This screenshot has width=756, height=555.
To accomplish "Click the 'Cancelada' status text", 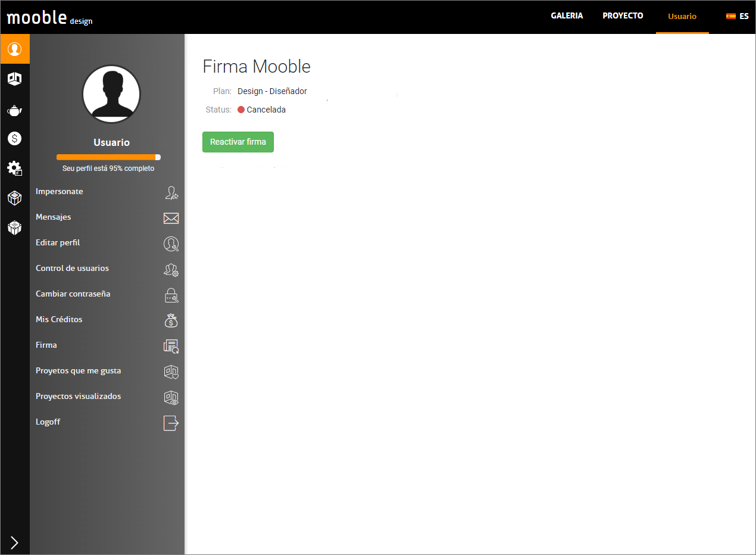I will tap(266, 110).
